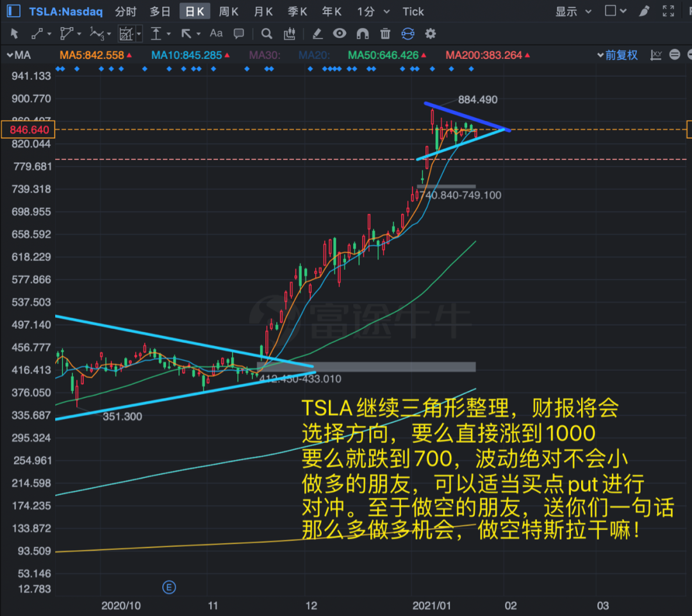Click the yellow TSLA text annotation

(487, 469)
